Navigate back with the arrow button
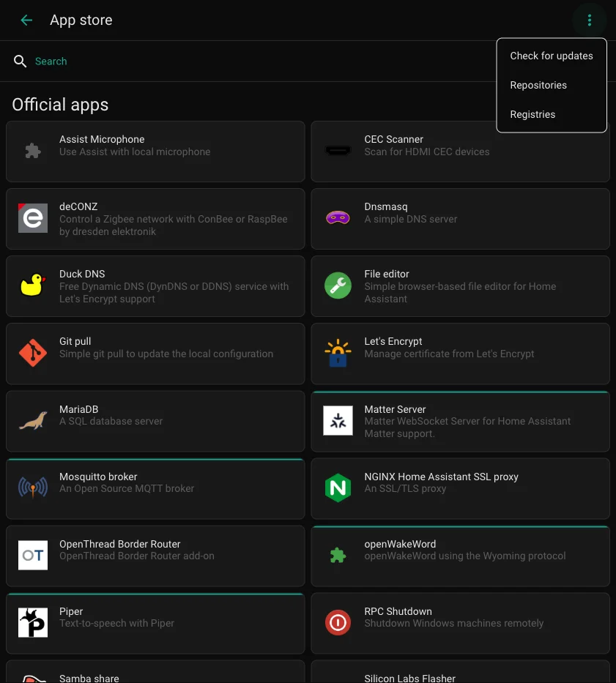 [26, 20]
